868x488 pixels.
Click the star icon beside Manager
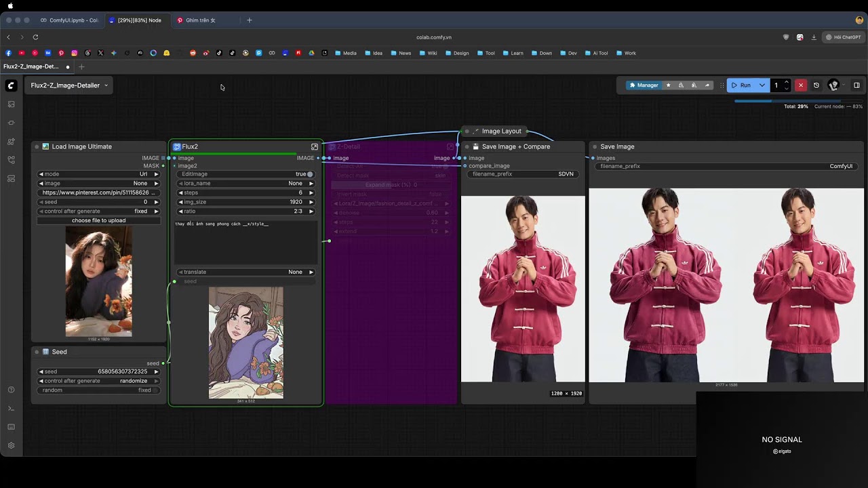669,85
